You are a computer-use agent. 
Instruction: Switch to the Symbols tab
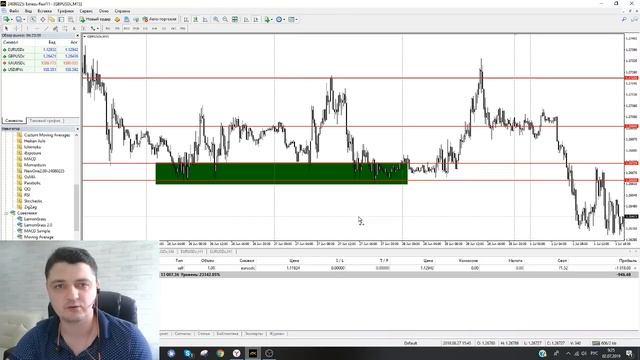click(14, 120)
